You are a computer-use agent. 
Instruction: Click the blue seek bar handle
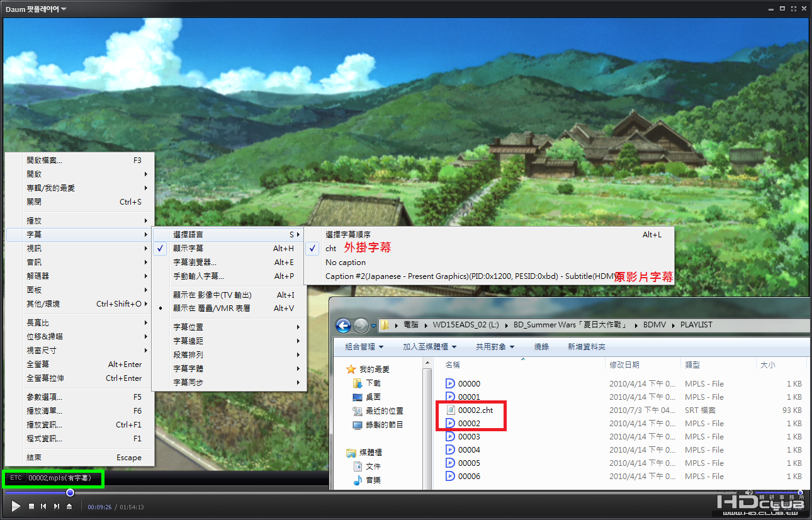point(70,492)
